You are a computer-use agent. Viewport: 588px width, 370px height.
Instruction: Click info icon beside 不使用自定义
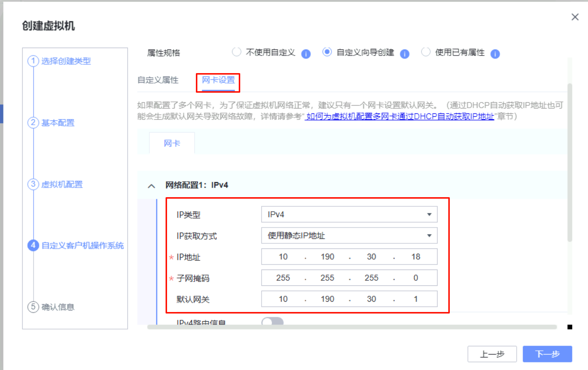coord(306,54)
